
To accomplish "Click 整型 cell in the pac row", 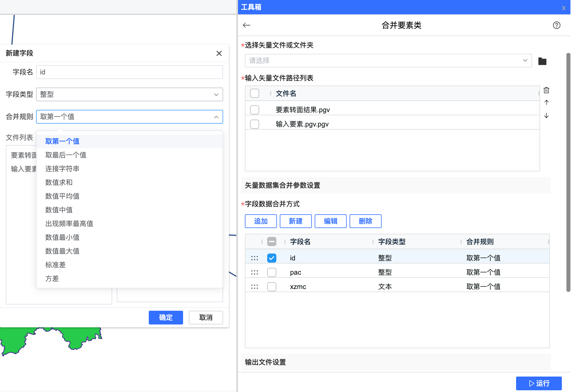I will [x=385, y=272].
